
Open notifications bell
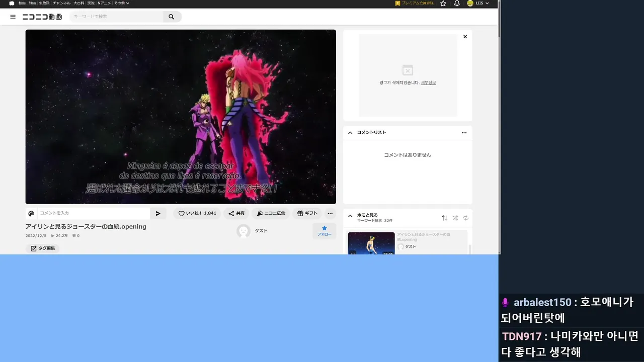pos(457,3)
